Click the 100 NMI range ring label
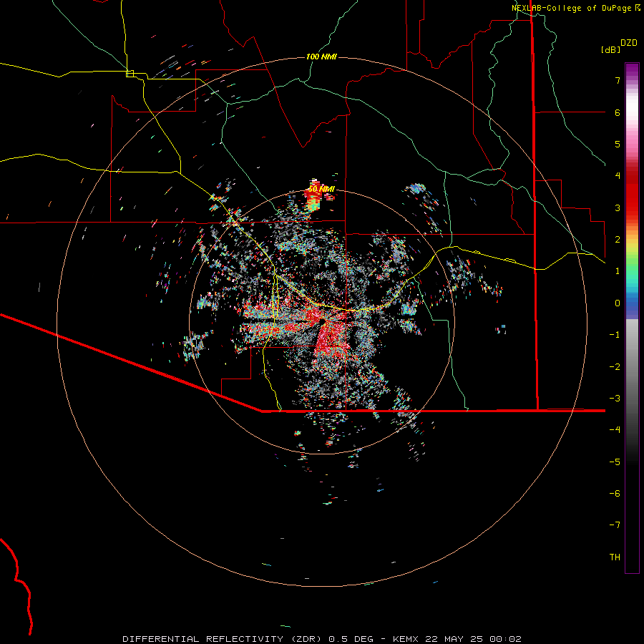Screen dimensions: 644x644 point(321,57)
